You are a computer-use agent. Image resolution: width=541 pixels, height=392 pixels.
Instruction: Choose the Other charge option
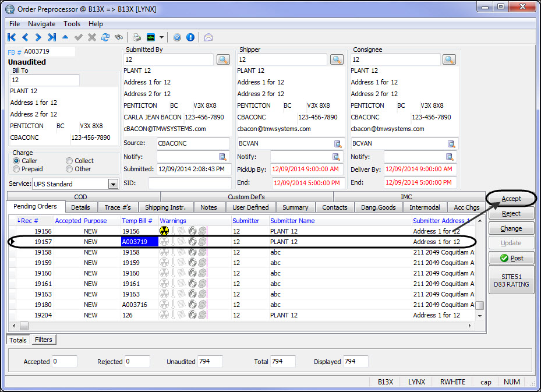click(69, 169)
